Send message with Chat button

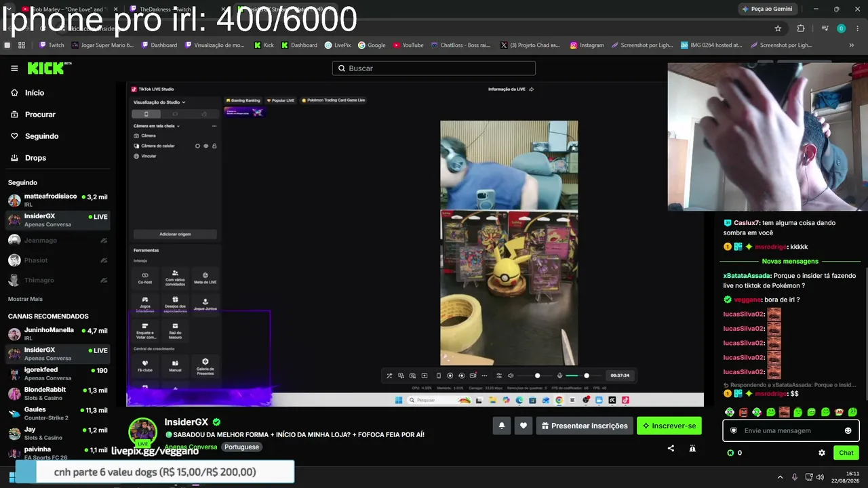pos(846,453)
